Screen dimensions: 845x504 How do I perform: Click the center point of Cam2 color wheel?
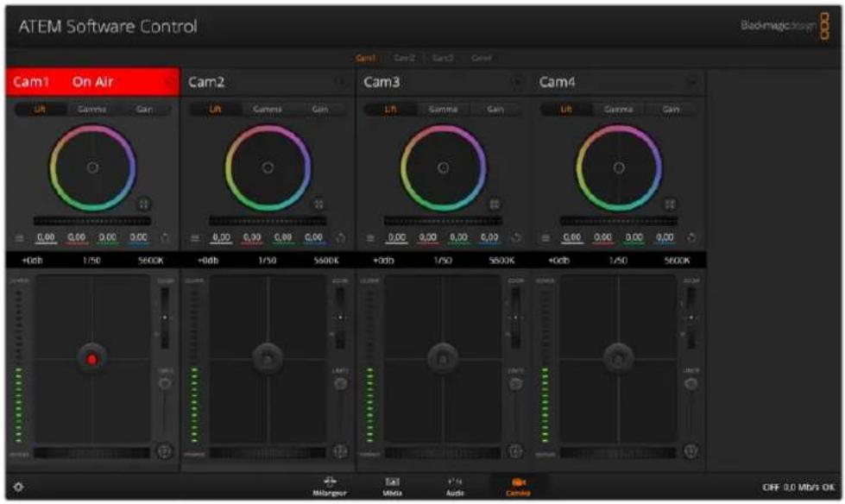point(268,167)
